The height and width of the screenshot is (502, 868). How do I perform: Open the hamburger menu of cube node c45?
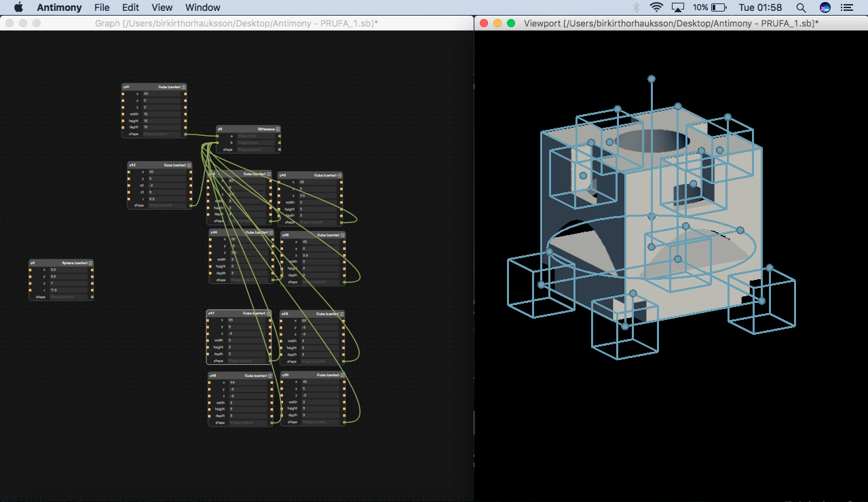point(339,175)
